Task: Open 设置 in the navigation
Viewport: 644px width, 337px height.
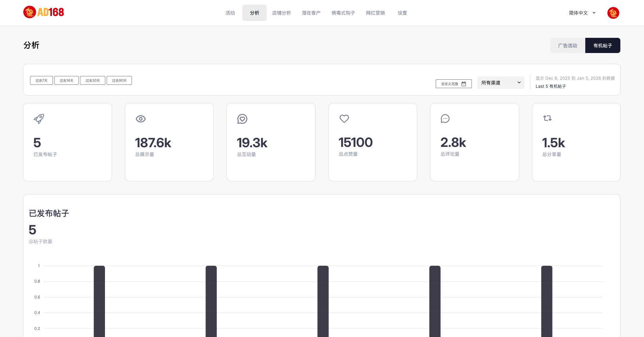Action: pyautogui.click(x=402, y=13)
